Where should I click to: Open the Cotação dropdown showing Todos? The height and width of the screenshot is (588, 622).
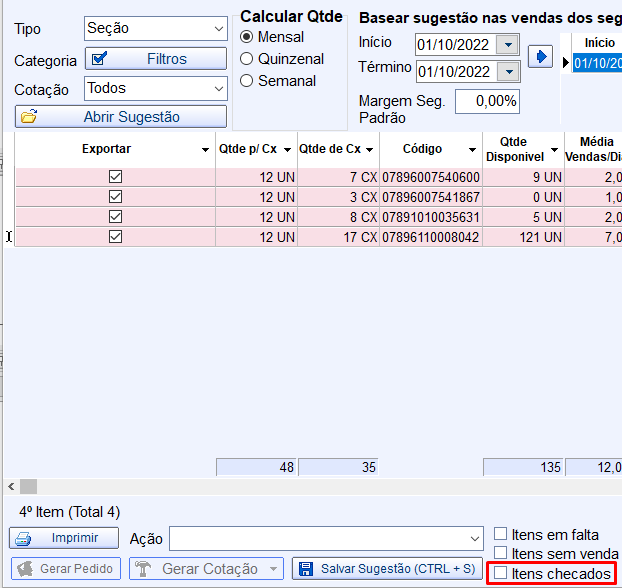pyautogui.click(x=219, y=89)
